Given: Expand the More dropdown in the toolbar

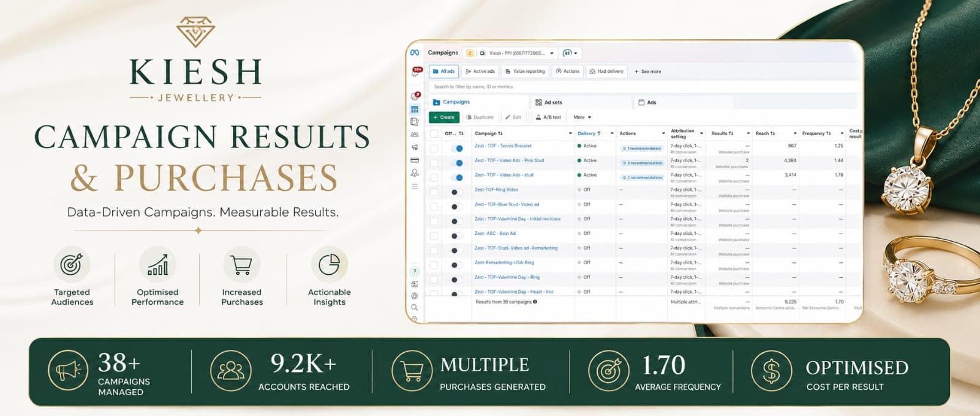Looking at the screenshot, I should pyautogui.click(x=582, y=117).
